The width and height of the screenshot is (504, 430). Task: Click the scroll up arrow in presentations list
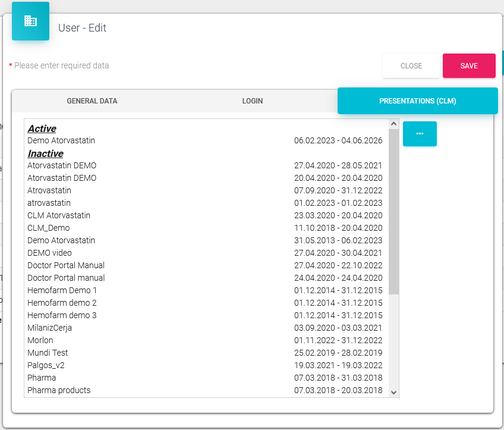tap(393, 124)
